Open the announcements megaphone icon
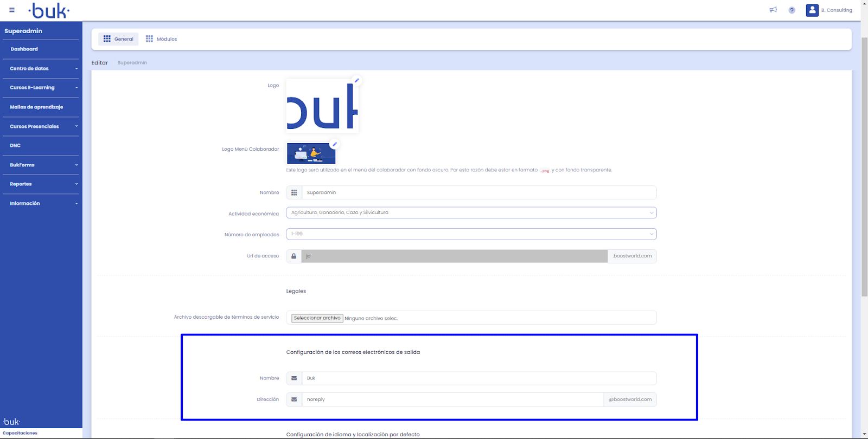This screenshot has height=439, width=868. click(773, 10)
